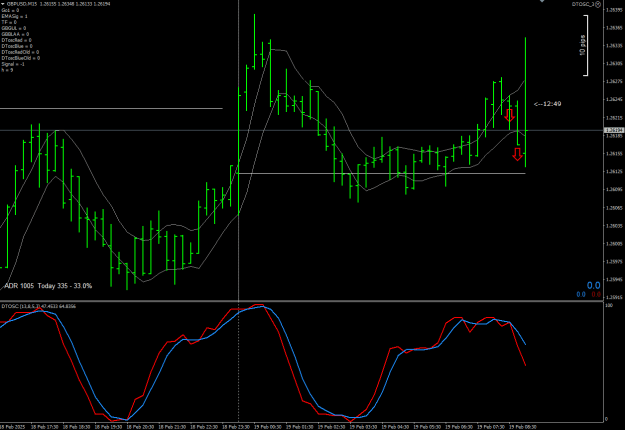Screen dimensions: 625x430
Task: Click the small red 0.0 value
Action: tap(596, 295)
